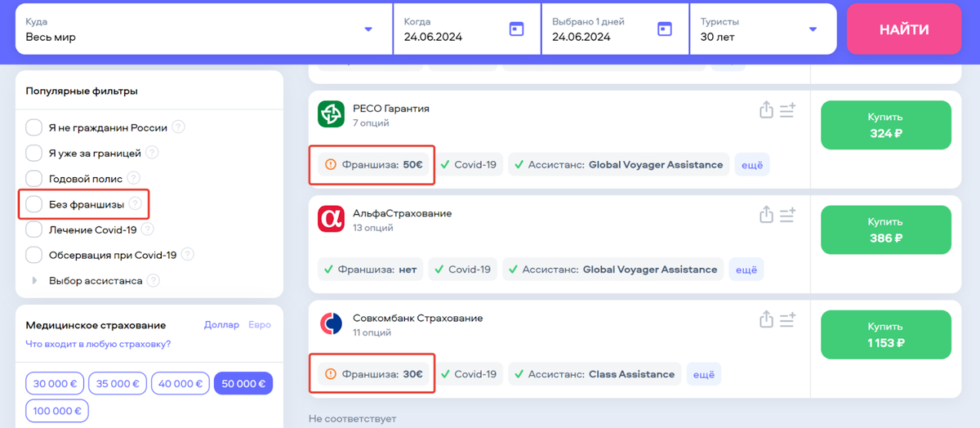Click the Совкомбанк Страхование logo

click(x=331, y=323)
